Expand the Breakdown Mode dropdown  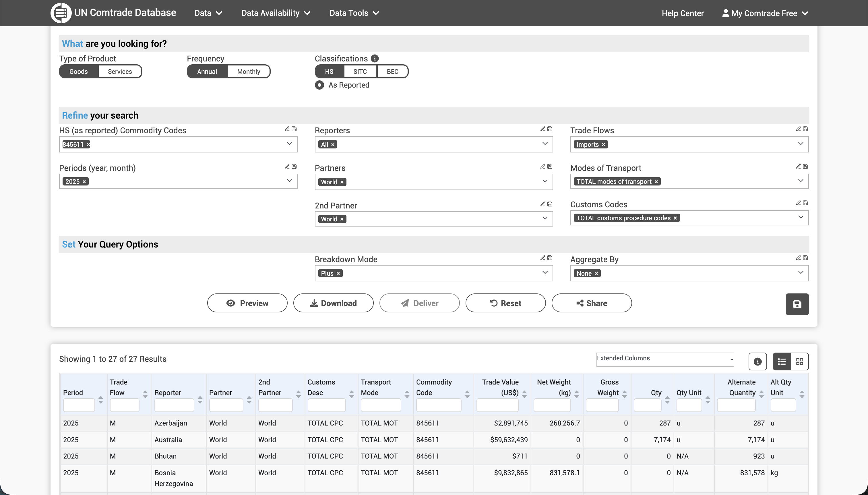pos(545,273)
